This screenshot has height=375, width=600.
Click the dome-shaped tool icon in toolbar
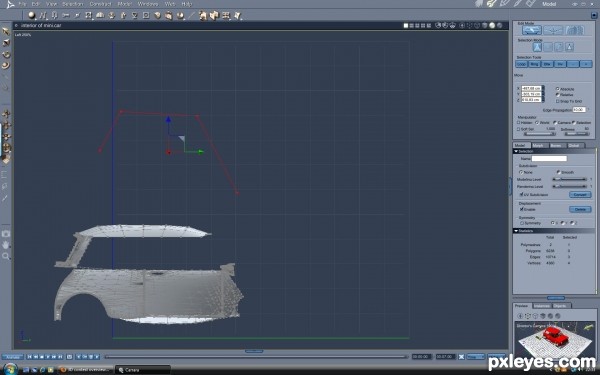click(x=100, y=15)
